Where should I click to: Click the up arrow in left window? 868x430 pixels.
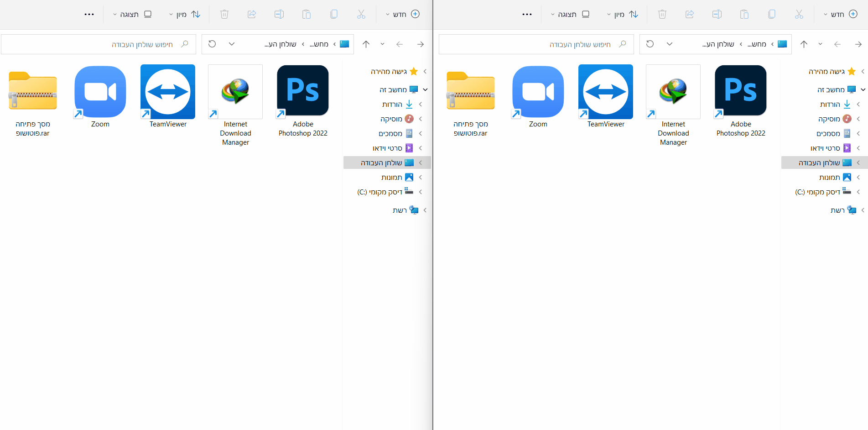366,44
